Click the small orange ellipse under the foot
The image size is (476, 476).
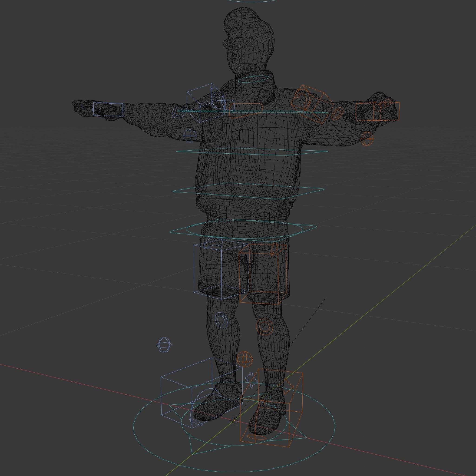click(x=256, y=438)
